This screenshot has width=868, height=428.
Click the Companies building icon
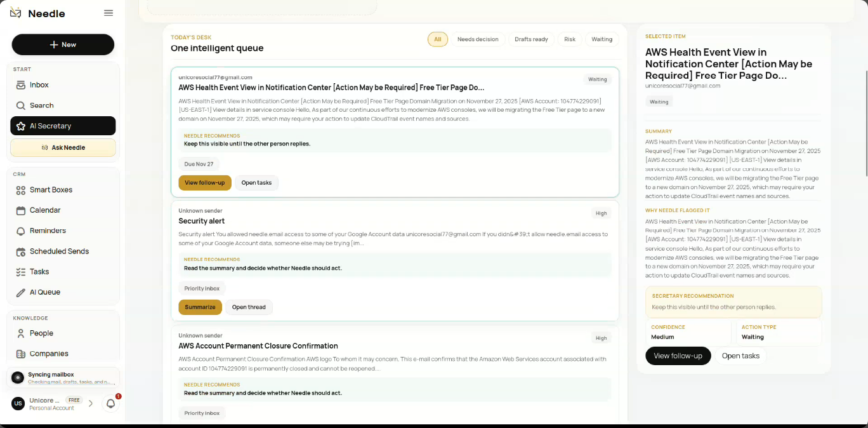(21, 354)
